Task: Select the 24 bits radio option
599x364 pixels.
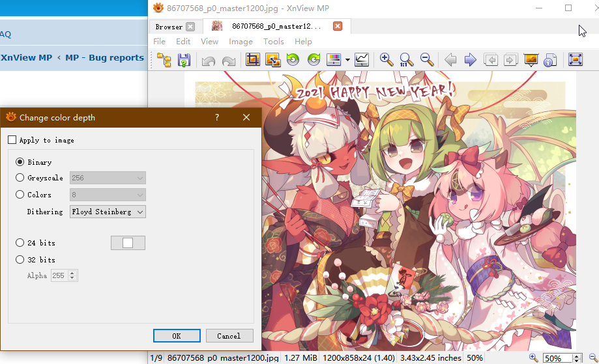Action: 20,243
